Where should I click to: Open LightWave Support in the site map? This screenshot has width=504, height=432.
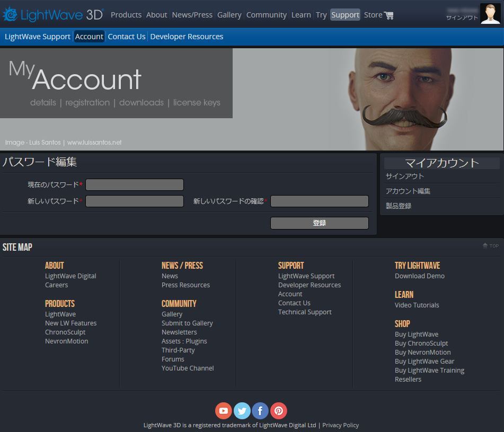click(306, 276)
